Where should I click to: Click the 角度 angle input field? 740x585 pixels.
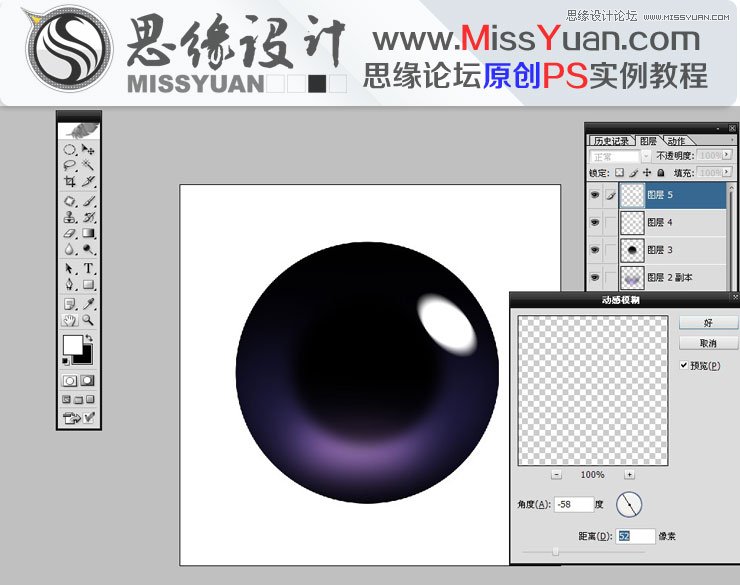click(574, 504)
